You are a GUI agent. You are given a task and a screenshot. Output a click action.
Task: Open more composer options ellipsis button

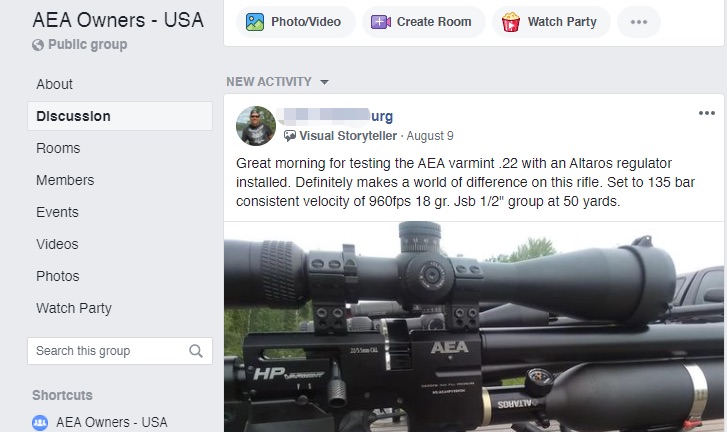pos(638,22)
